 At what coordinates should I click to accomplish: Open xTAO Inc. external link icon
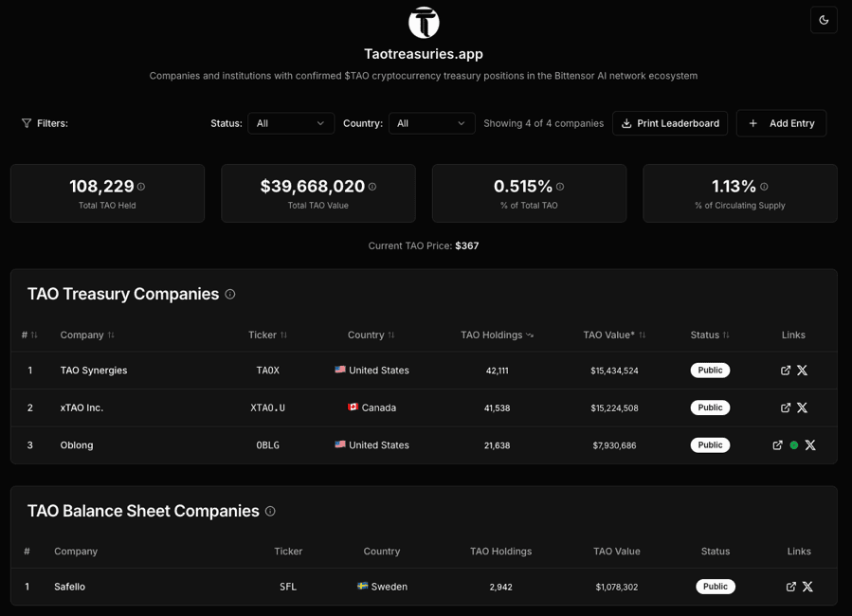(x=786, y=408)
